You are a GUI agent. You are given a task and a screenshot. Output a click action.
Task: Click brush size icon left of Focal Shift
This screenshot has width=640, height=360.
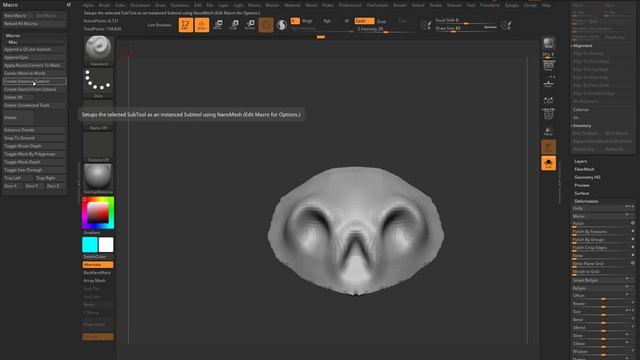tap(426, 25)
